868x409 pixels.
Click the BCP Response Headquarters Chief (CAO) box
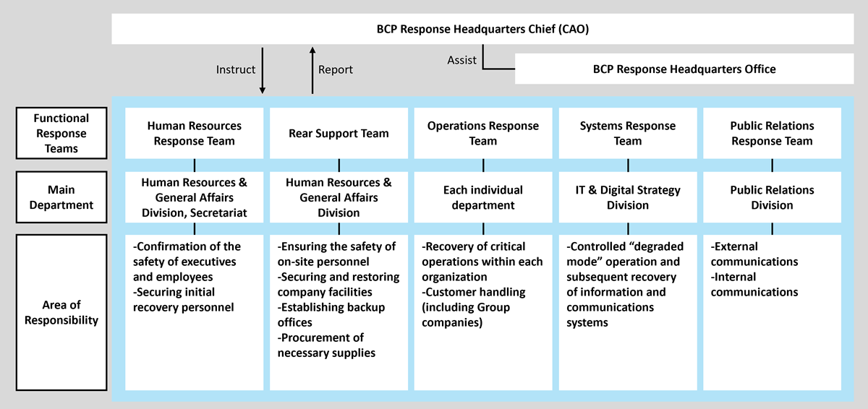(482, 29)
